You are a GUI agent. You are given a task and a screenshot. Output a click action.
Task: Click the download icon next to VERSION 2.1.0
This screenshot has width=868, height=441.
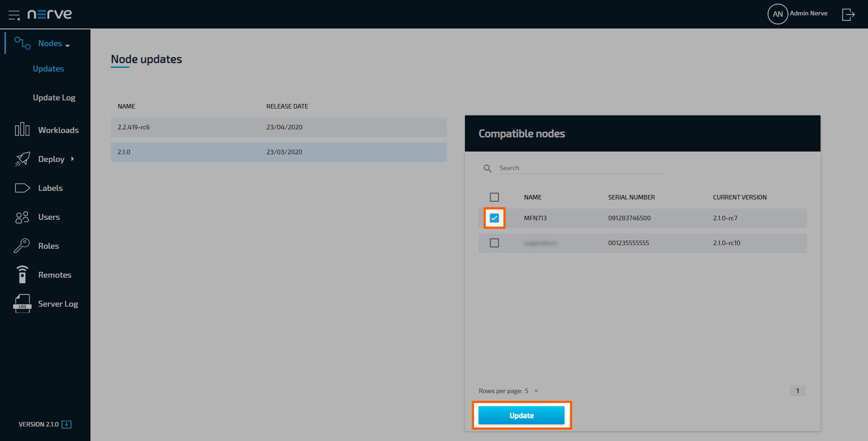click(66, 424)
